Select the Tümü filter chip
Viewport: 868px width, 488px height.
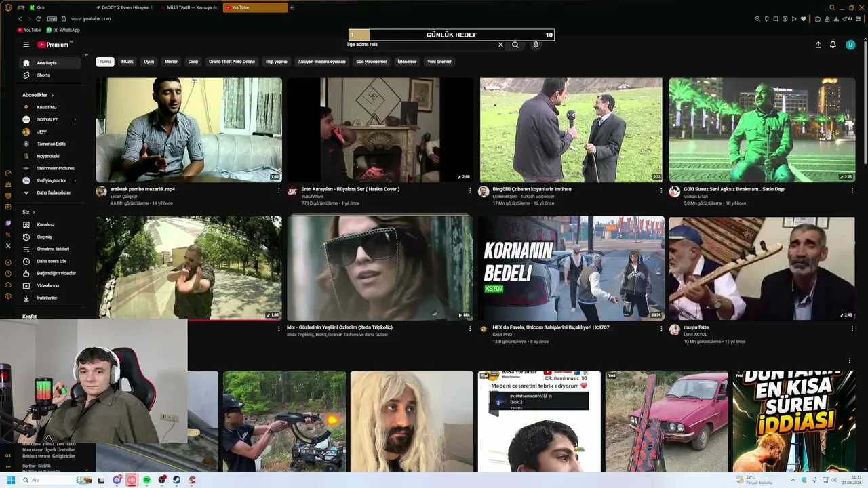click(x=105, y=62)
